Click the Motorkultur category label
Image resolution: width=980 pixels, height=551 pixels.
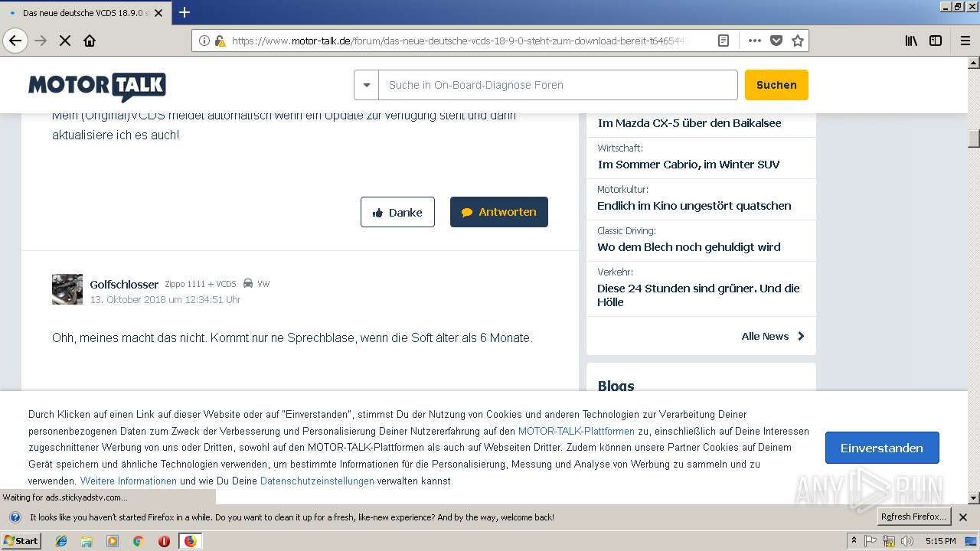click(x=622, y=189)
